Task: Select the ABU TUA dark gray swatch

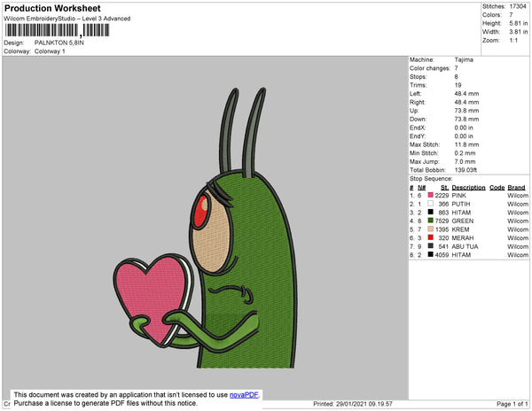Action: click(431, 246)
